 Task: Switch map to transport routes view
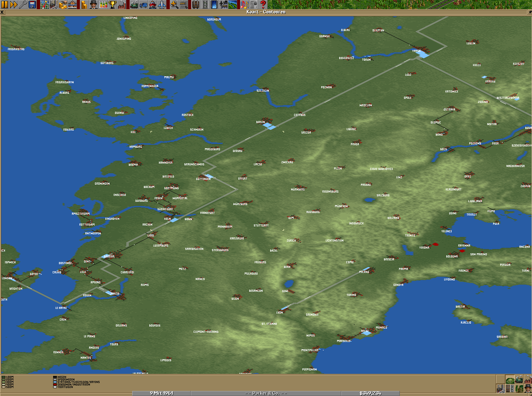tap(510, 388)
